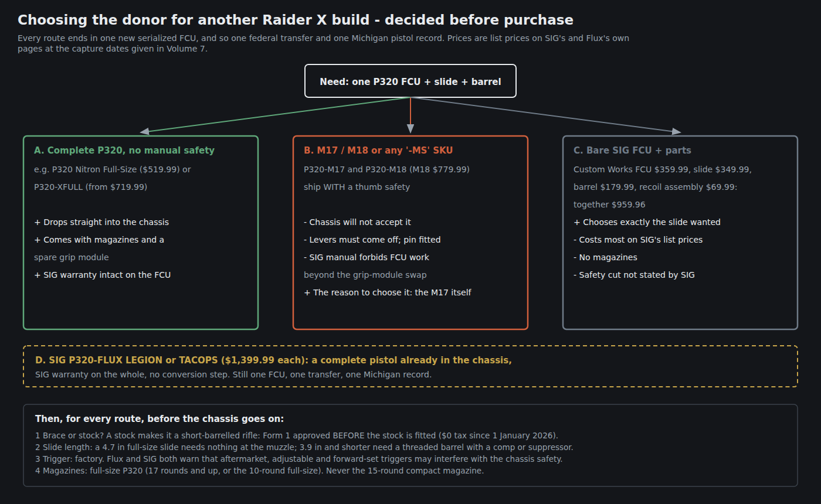Screen dimensions: 821x504
Task: Click step 4 'Magazines: full-size P320' line
Action: [259, 471]
